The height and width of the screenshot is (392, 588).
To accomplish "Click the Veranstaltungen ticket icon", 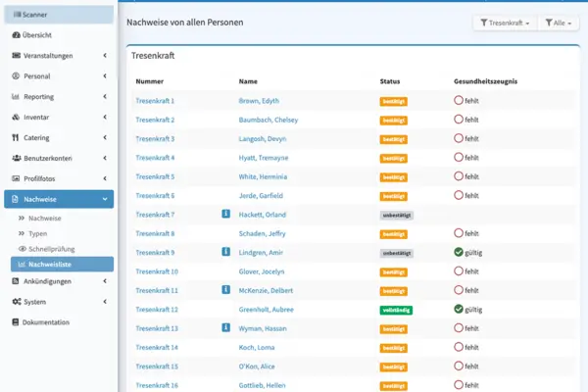I will point(16,56).
